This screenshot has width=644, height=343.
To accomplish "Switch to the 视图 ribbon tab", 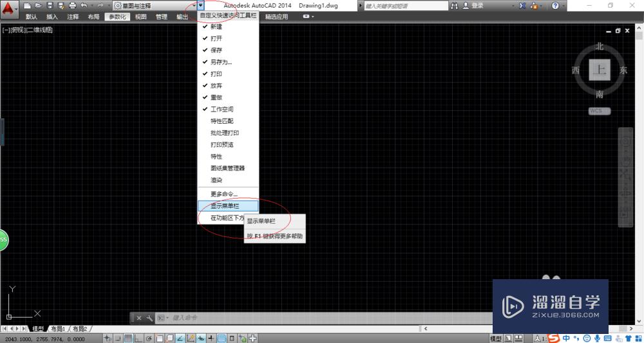I will click(x=141, y=17).
